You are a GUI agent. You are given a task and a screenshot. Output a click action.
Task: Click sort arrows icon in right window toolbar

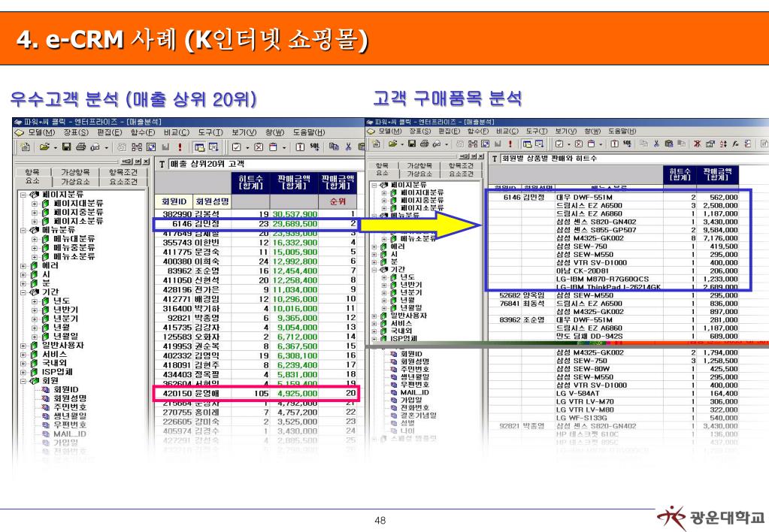(723, 144)
